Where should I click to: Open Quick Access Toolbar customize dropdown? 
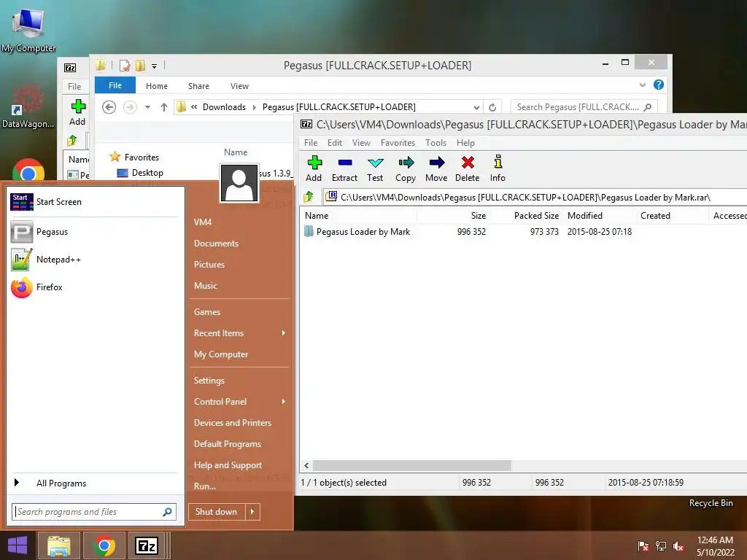(155, 66)
